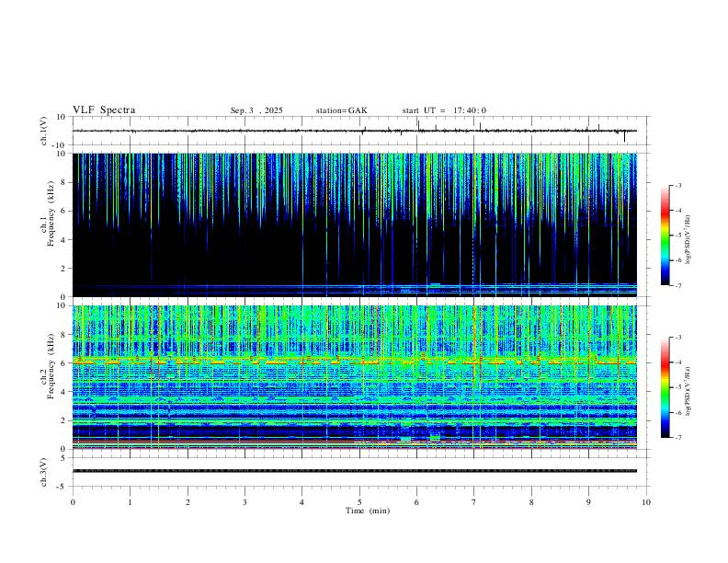Select the date text "Sep. 3 , 2025"
This screenshot has width=728, height=563.
[256, 110]
